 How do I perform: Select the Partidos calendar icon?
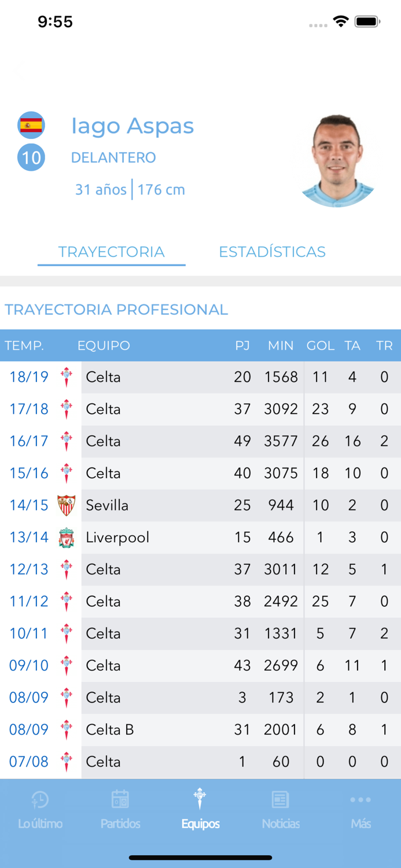pos(120,799)
